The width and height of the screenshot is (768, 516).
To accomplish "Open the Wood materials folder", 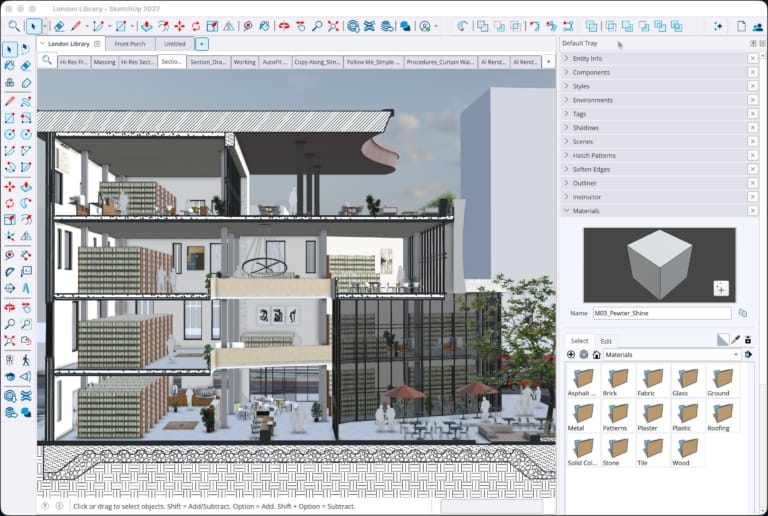I will click(687, 450).
